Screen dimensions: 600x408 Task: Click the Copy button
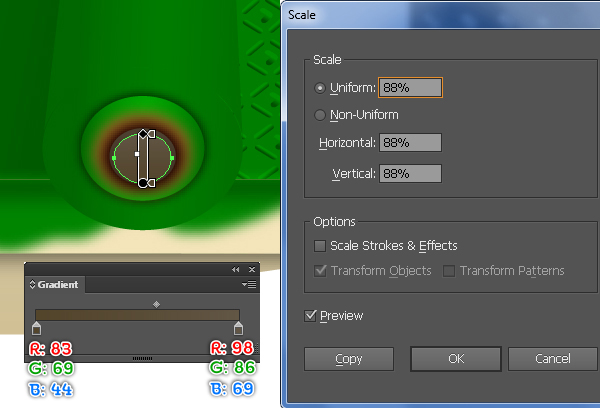tap(349, 359)
